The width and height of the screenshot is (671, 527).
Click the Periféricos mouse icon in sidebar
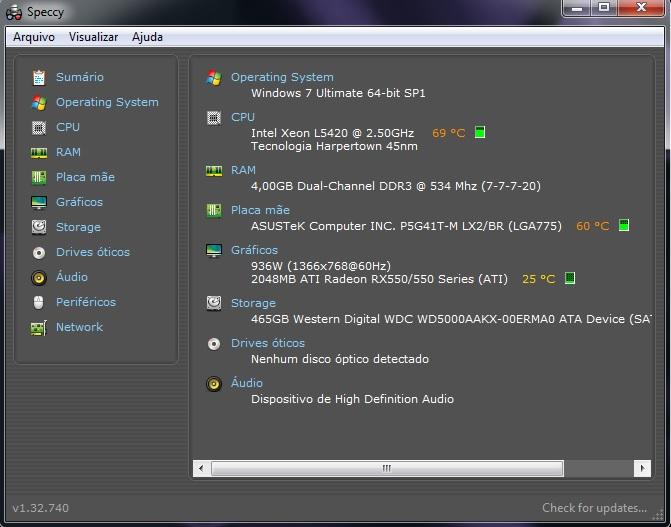(39, 302)
